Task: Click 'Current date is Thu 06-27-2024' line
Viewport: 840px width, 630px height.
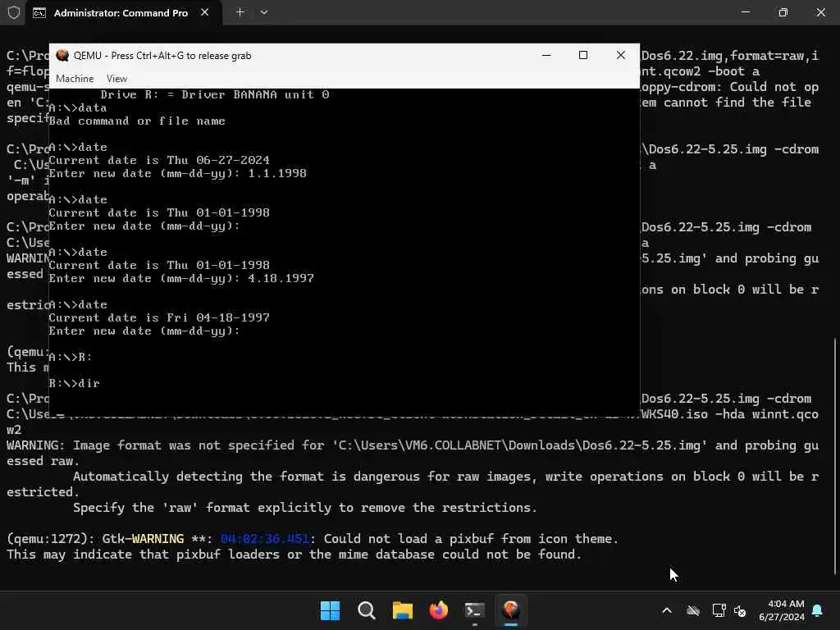Action: click(x=159, y=160)
